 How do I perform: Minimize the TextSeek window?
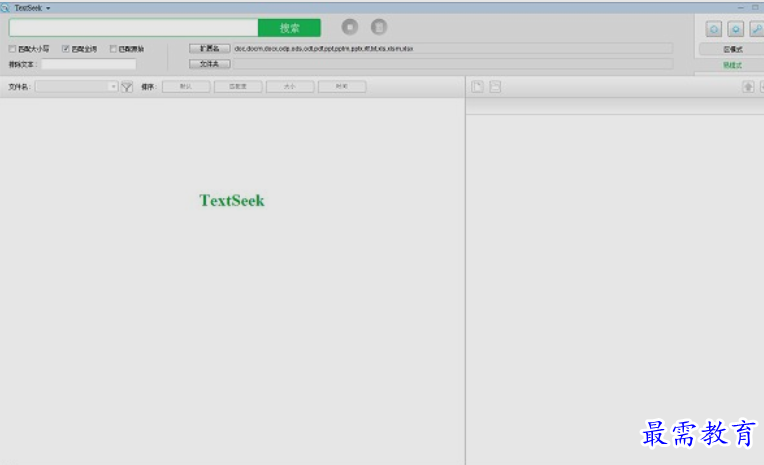[741, 8]
